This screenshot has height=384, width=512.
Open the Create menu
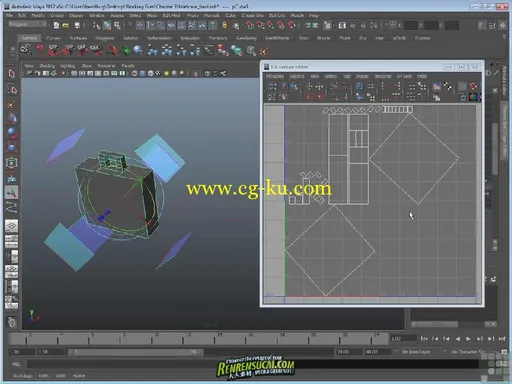point(57,15)
